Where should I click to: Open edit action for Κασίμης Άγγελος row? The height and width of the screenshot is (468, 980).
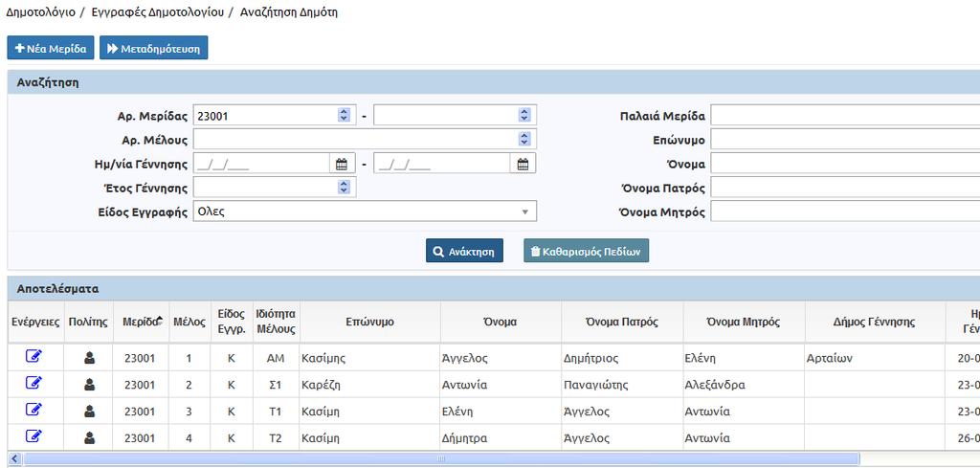coord(34,356)
